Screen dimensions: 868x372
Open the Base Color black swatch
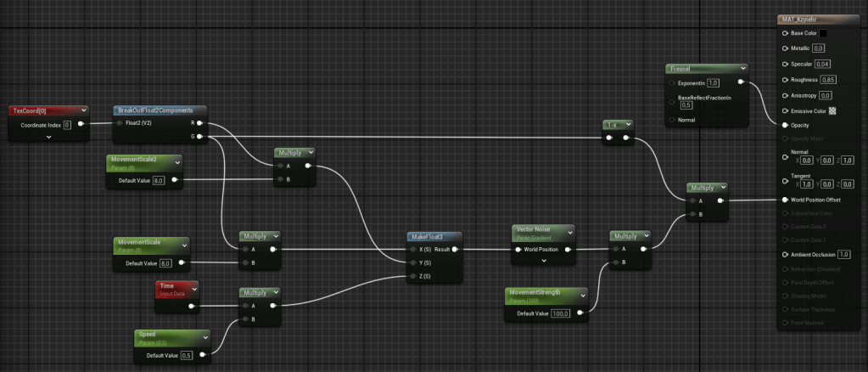822,33
